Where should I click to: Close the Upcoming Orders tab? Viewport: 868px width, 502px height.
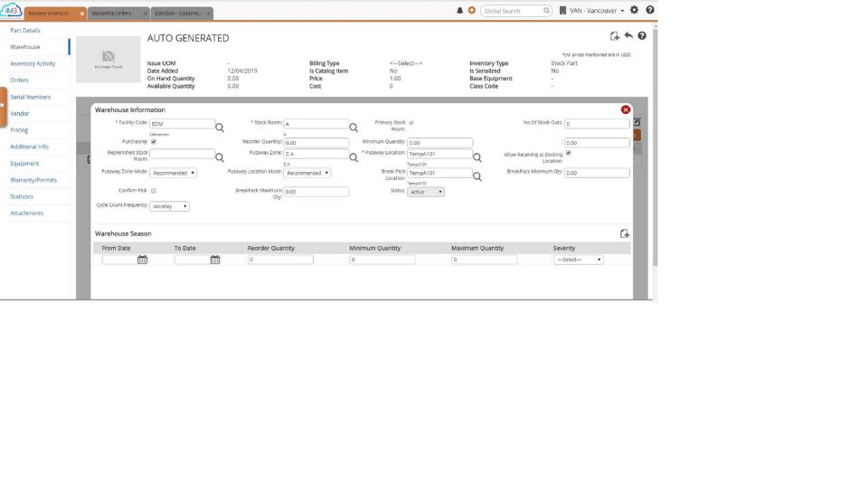[146, 14]
